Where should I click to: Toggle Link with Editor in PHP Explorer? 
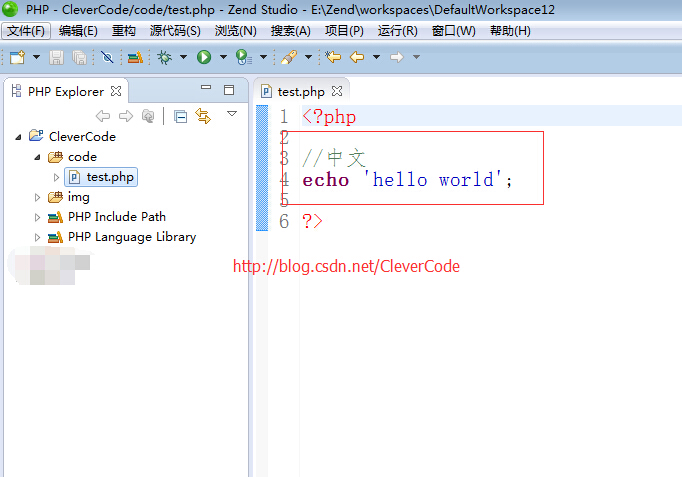coord(203,116)
